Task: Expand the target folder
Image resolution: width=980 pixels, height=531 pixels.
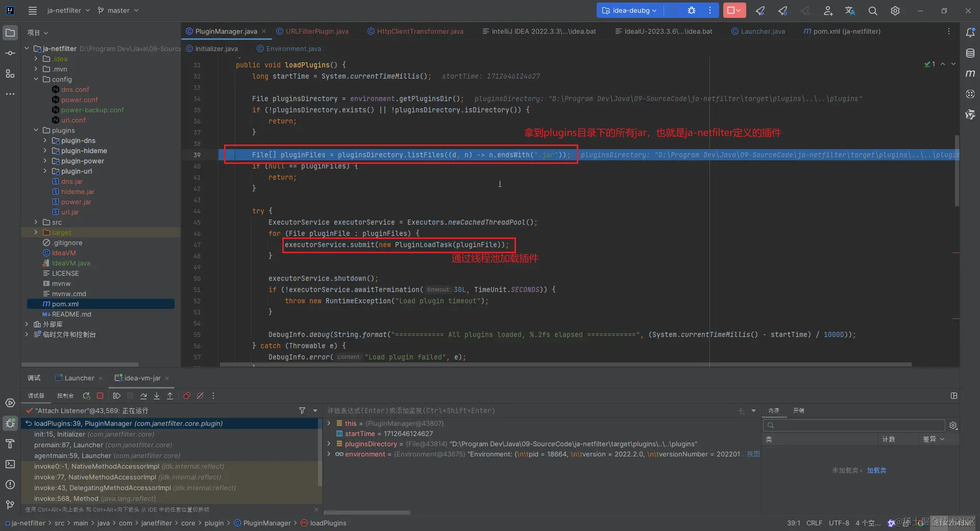Action: coord(36,232)
